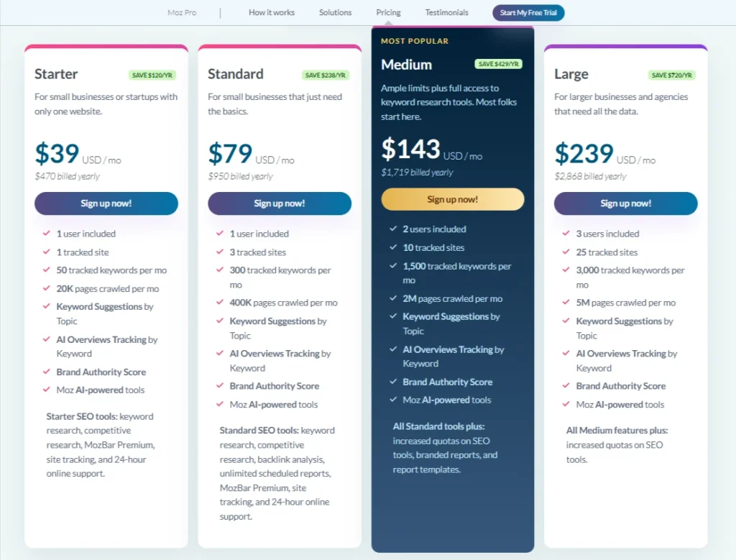Viewport: 736px width, 560px height.
Task: Click the Standard SAVE $238/YR badge
Action: pyautogui.click(x=326, y=75)
